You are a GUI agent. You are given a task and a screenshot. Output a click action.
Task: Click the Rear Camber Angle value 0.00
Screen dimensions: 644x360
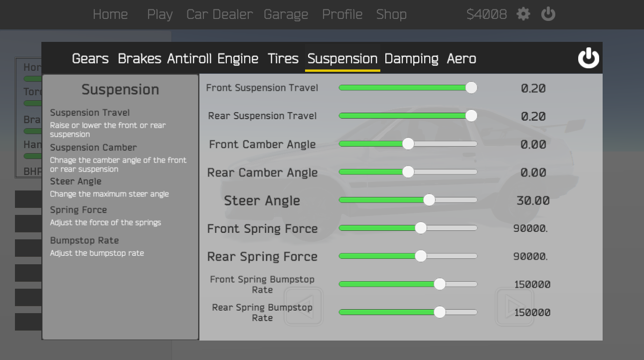[x=533, y=173]
